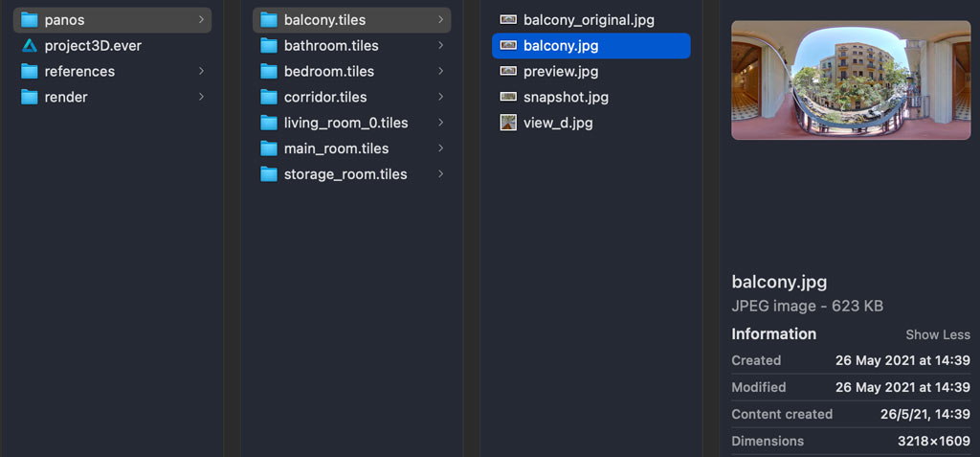This screenshot has width=980, height=457.
Task: Expand the living_room_0.tiles chevron
Action: pos(440,123)
